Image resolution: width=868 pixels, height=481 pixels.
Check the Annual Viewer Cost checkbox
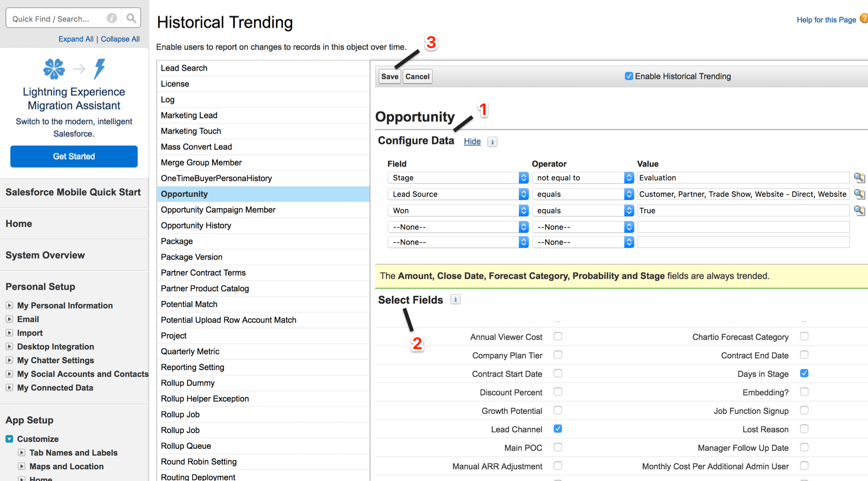[558, 336]
